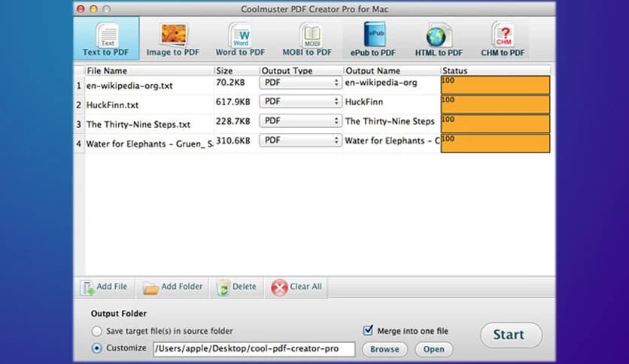Open Output Type dropdown for HuckFinn.txt

coord(300,102)
